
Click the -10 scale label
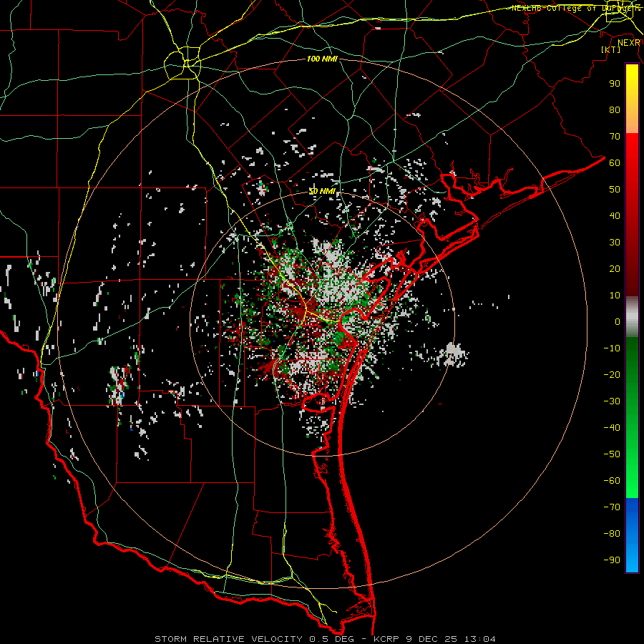[x=612, y=348]
